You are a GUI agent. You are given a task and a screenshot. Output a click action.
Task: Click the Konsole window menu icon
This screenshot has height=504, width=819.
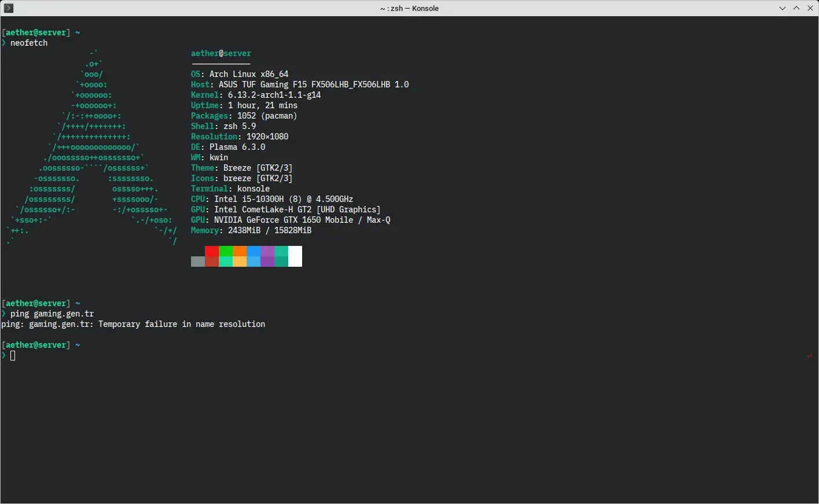pyautogui.click(x=8, y=8)
